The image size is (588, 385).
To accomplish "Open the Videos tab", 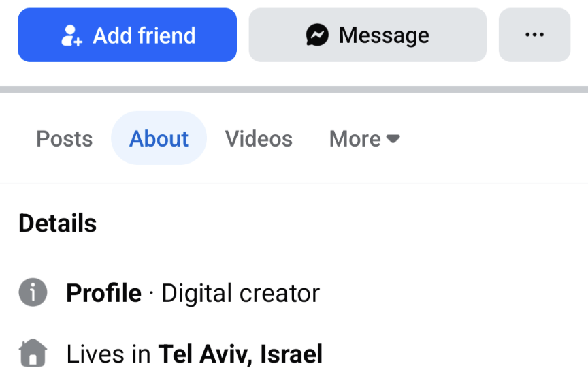I will coord(259,139).
